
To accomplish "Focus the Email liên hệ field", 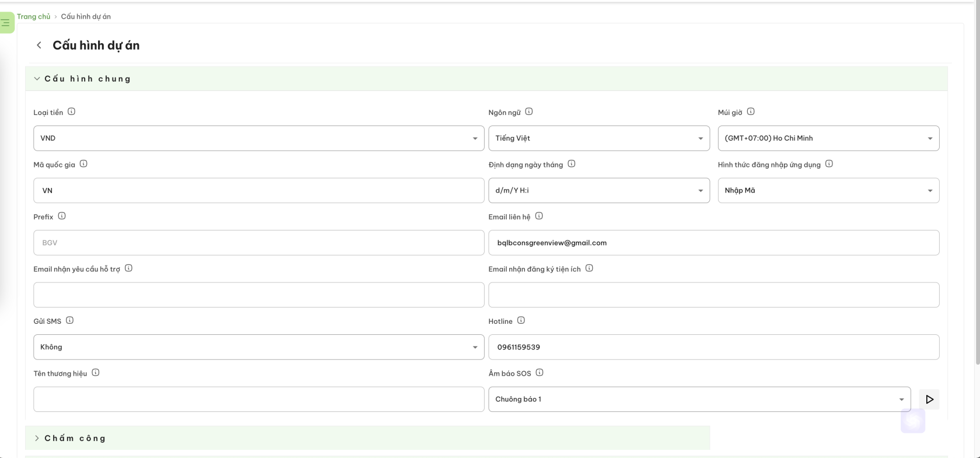I will point(713,243).
